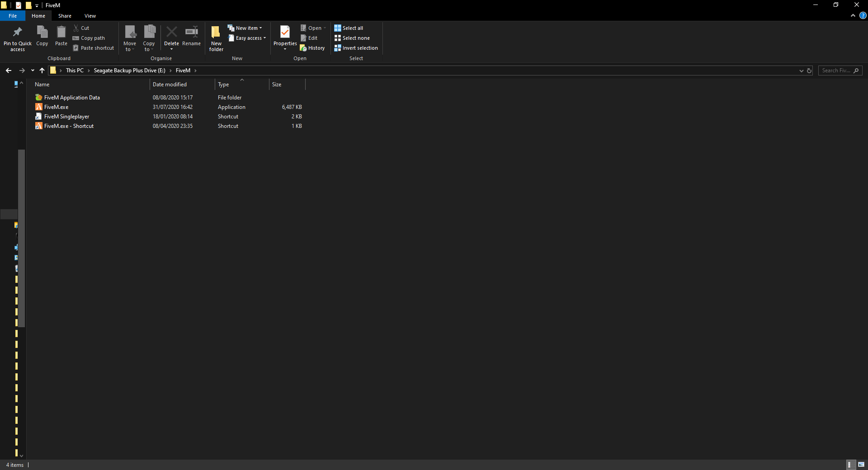Open file History from the ribbon
Image resolution: width=868 pixels, height=470 pixels.
click(312, 48)
